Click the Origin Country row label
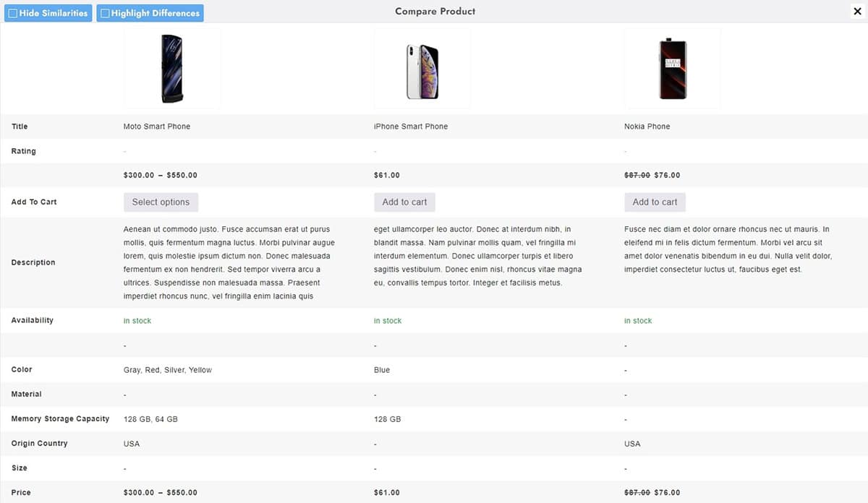The width and height of the screenshot is (868, 503). (x=39, y=444)
